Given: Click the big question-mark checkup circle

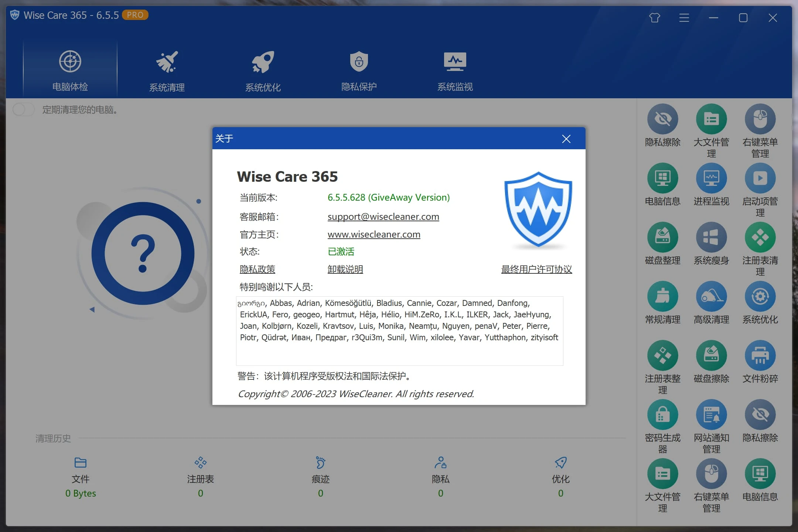Looking at the screenshot, I should pos(143,253).
